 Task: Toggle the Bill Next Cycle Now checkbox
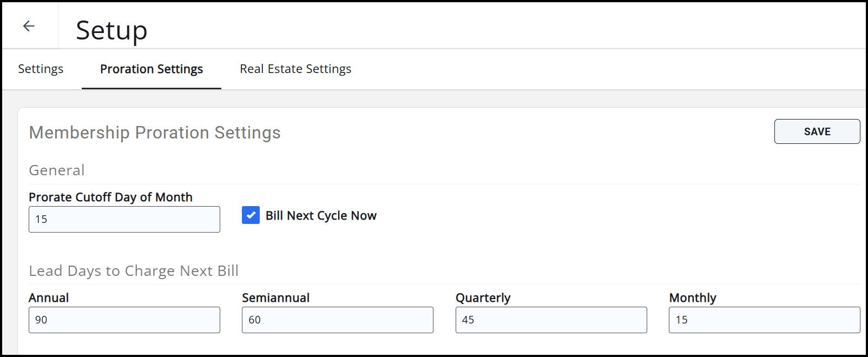(251, 215)
